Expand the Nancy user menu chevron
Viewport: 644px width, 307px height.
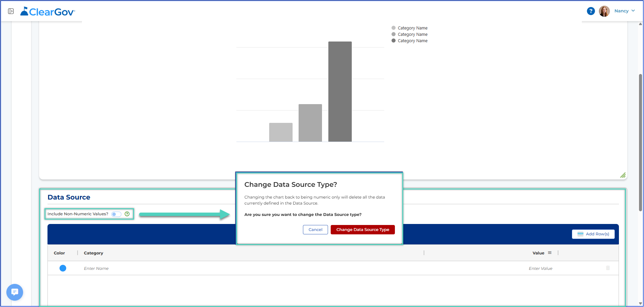pyautogui.click(x=633, y=11)
